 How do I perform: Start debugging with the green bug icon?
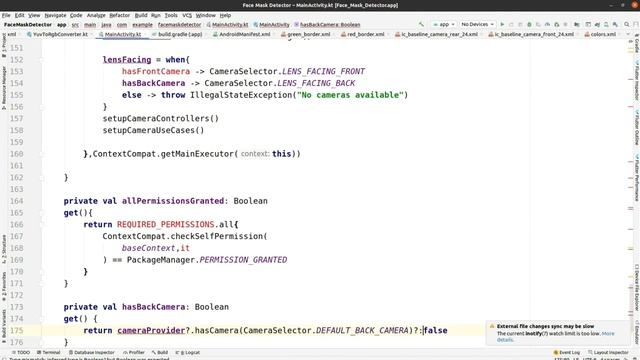pyautogui.click(x=529, y=24)
